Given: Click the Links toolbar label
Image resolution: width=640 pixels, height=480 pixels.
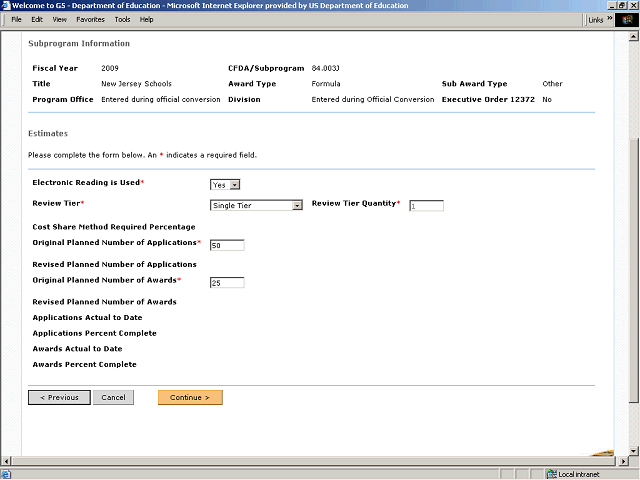Looking at the screenshot, I should click(596, 20).
